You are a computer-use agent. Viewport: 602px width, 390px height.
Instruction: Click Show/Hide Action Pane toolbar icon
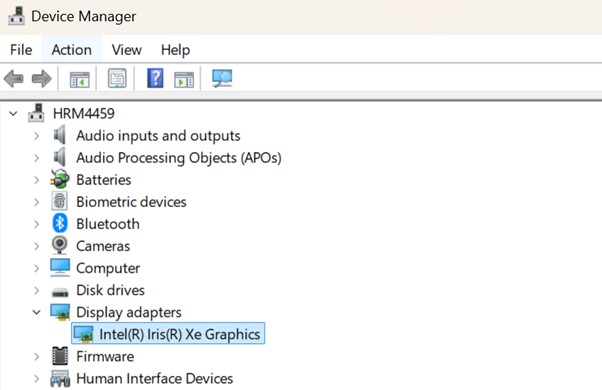tap(184, 79)
